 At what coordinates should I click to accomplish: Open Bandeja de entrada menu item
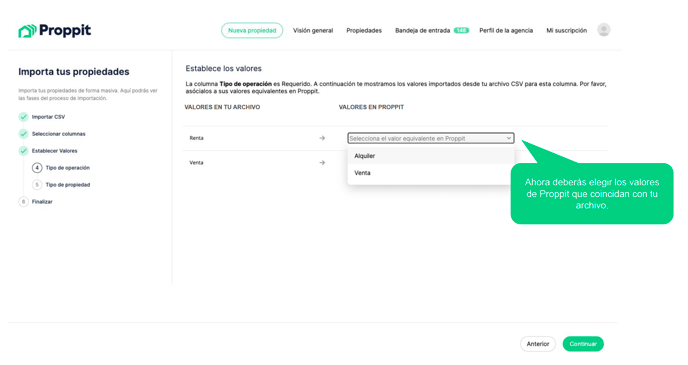[423, 30]
